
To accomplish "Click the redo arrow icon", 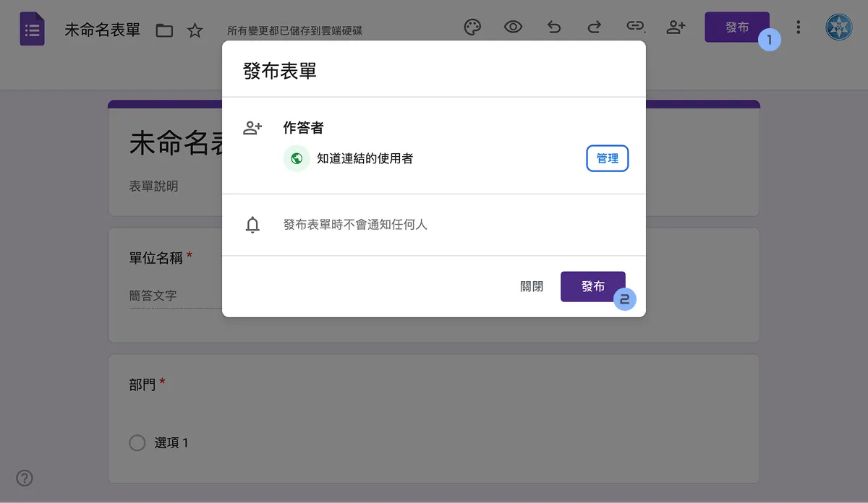I will point(594,27).
